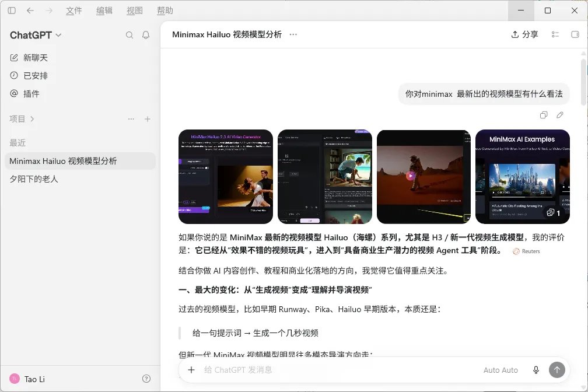Toggle the sidebar panel icon
588x392 pixels.
click(x=12, y=10)
